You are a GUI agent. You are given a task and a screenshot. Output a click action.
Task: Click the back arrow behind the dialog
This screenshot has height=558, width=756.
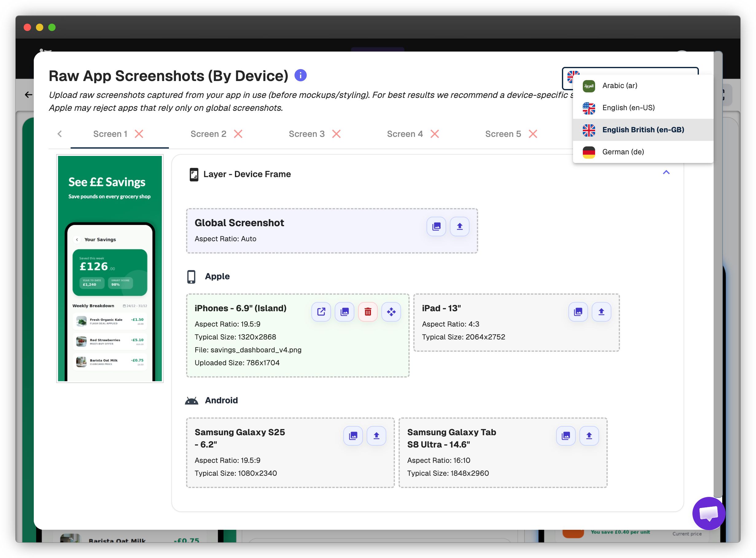tap(28, 95)
